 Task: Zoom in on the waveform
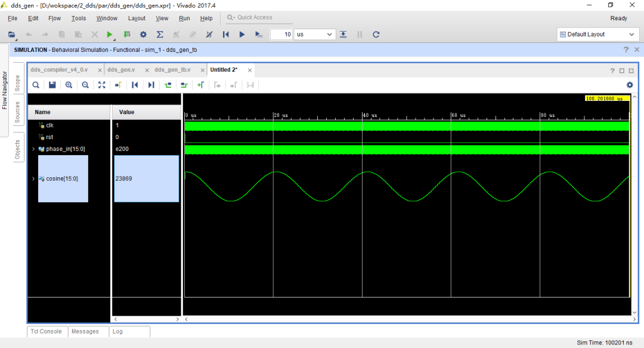(69, 85)
